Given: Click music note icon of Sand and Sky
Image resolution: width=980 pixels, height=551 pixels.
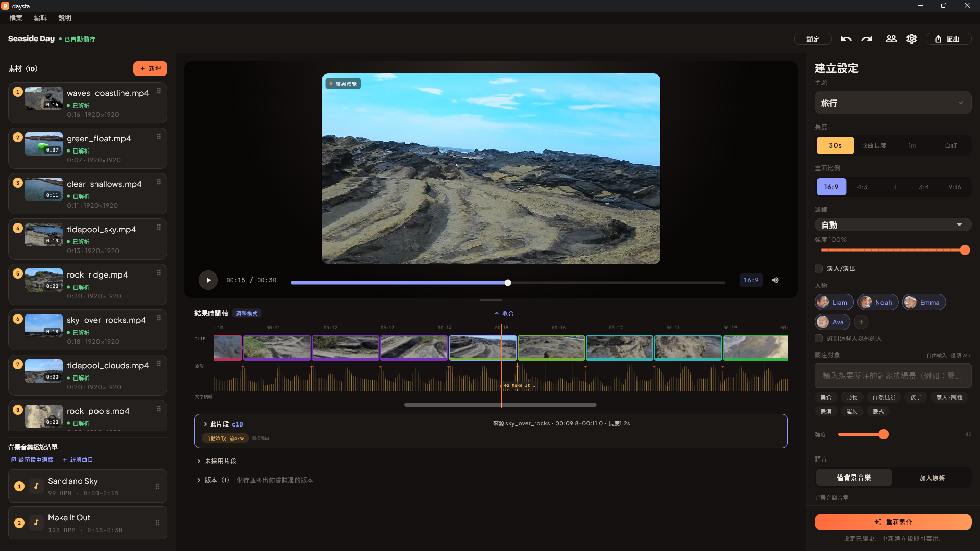Looking at the screenshot, I should (x=36, y=486).
